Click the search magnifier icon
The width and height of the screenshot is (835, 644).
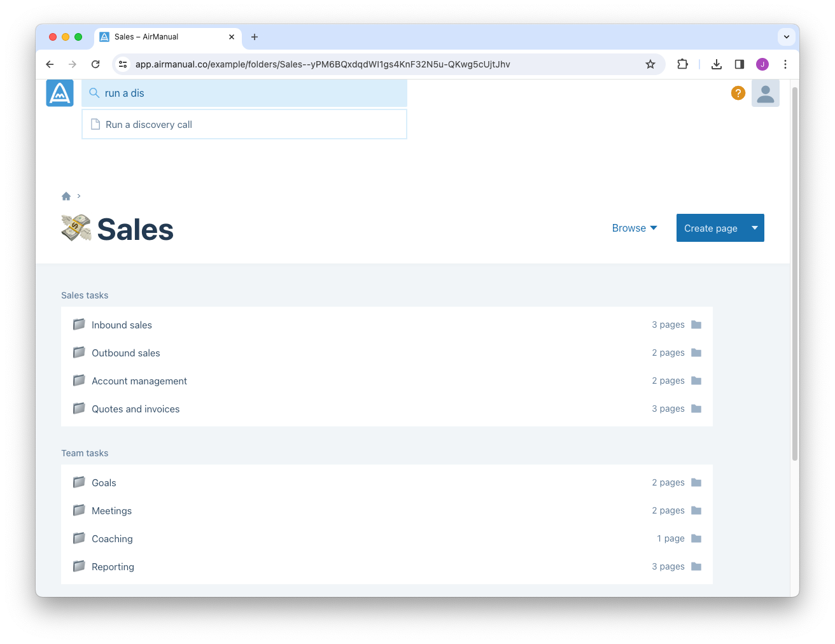click(x=94, y=93)
